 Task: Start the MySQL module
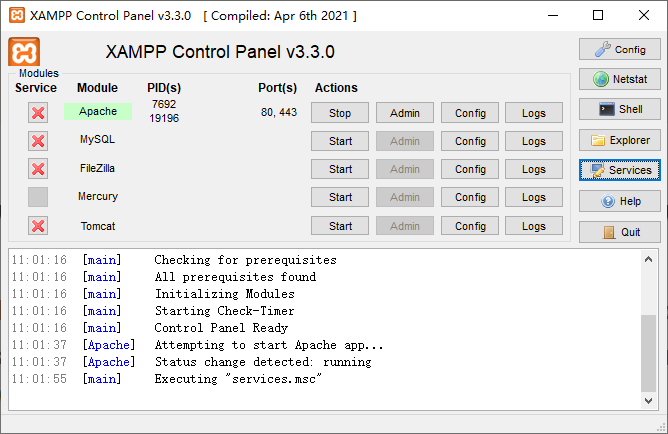click(340, 141)
